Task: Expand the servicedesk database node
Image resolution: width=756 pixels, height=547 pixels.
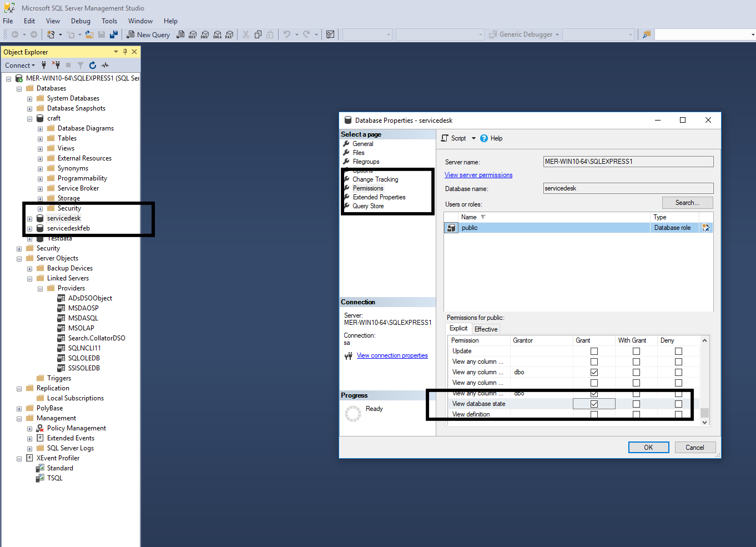Action: click(x=30, y=219)
